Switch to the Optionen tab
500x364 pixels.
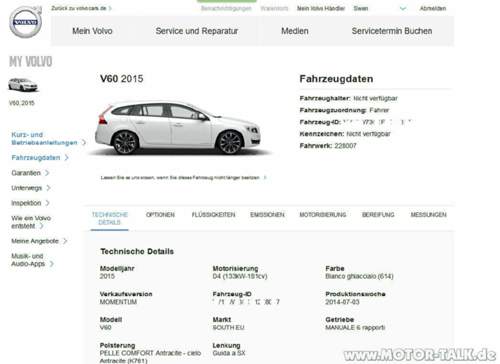coord(160,215)
